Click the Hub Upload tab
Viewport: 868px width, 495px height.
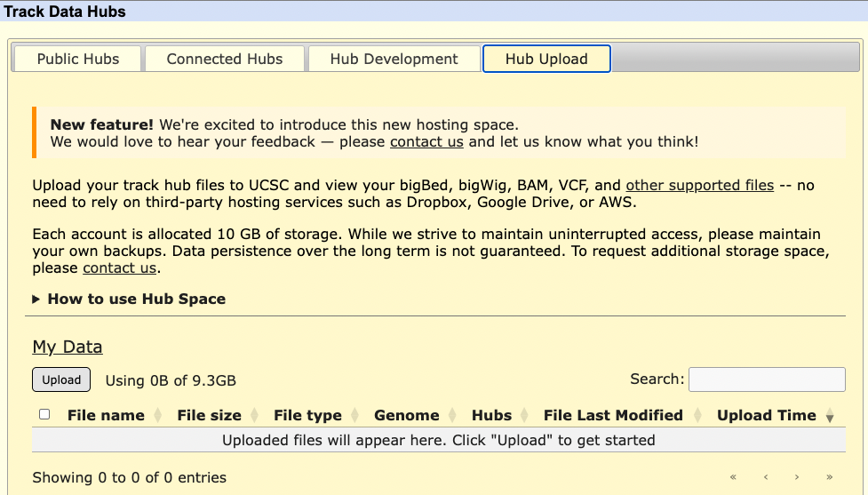546,59
